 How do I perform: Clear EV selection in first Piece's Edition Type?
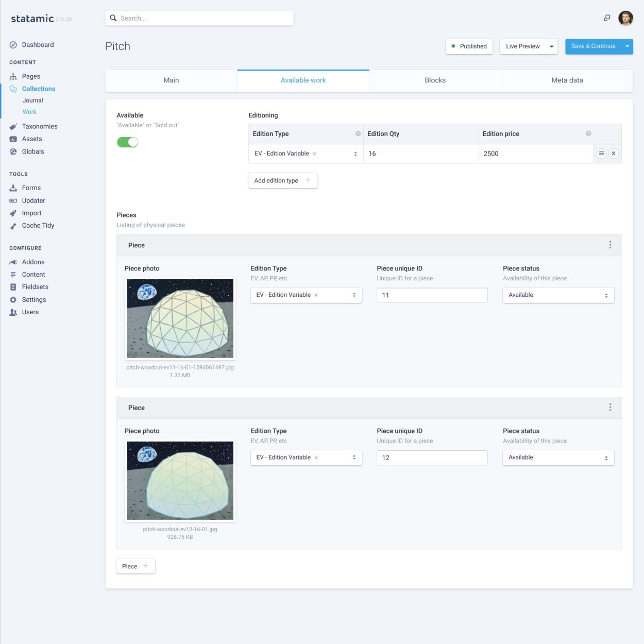(x=316, y=295)
